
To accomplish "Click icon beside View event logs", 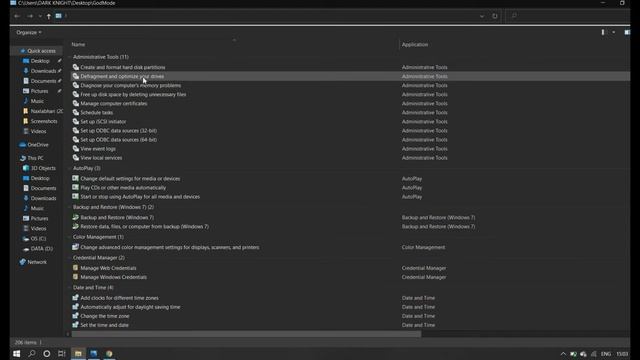I will point(76,149).
